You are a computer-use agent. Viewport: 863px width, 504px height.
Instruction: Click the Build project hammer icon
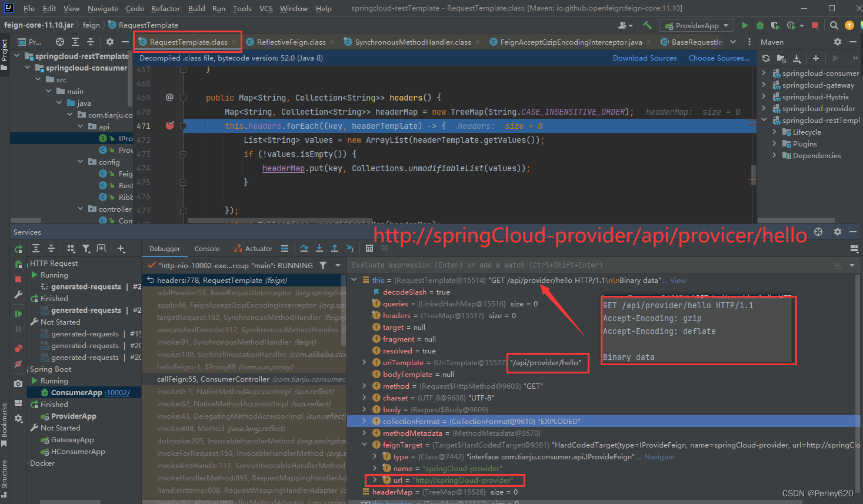click(647, 25)
